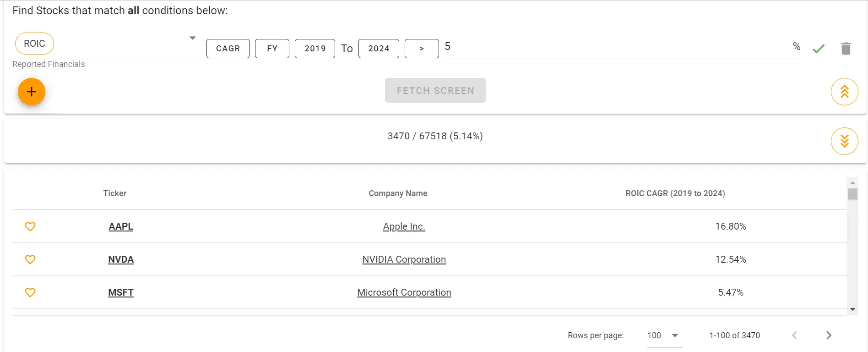Open the NVIDIA Corporation company link
Screen dimensions: 868x352
point(404,259)
